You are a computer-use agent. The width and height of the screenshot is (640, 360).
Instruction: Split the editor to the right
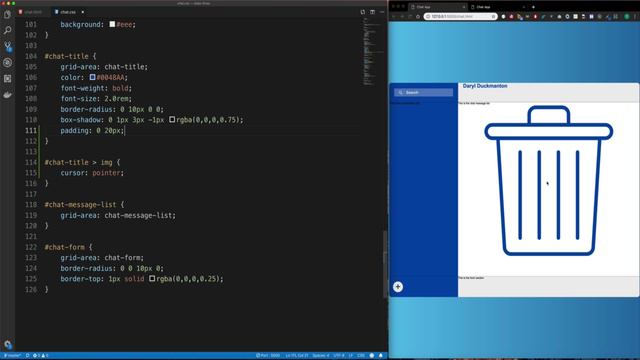372,12
